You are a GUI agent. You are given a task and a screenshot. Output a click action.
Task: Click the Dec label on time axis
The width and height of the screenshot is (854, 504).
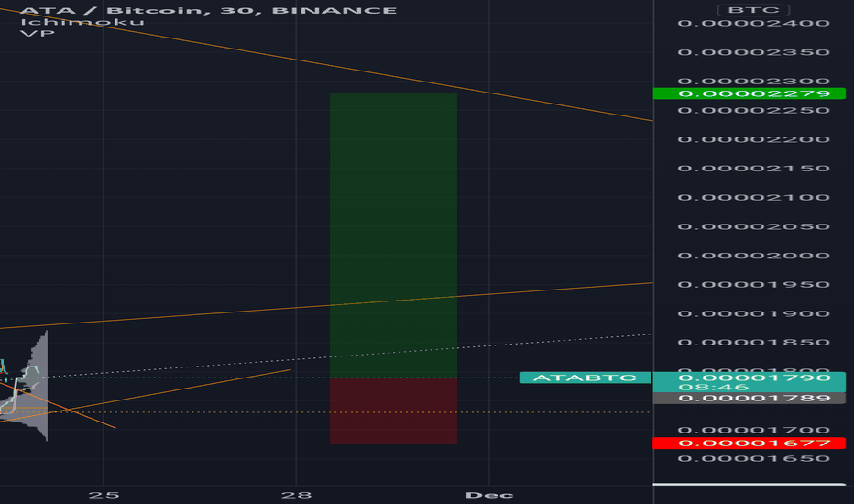tap(489, 495)
